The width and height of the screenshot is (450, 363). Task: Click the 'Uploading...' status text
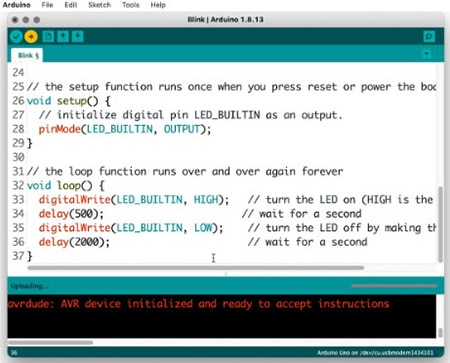tap(29, 286)
